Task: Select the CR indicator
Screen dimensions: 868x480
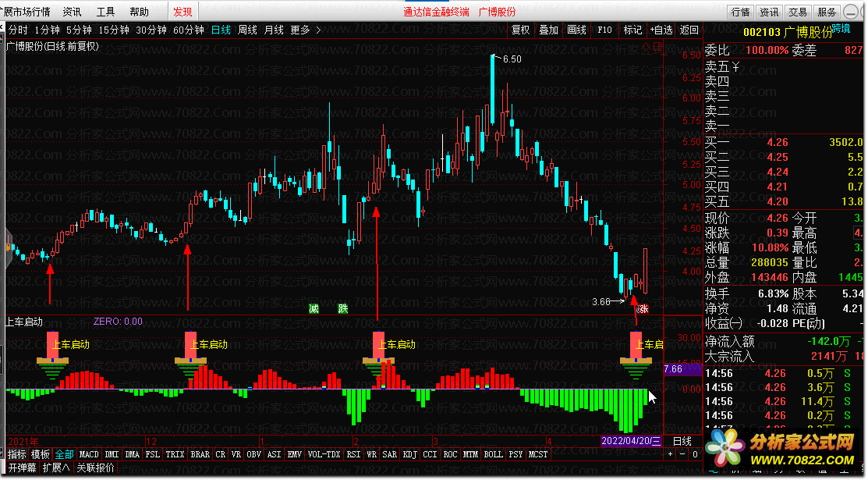Action: pyautogui.click(x=221, y=454)
